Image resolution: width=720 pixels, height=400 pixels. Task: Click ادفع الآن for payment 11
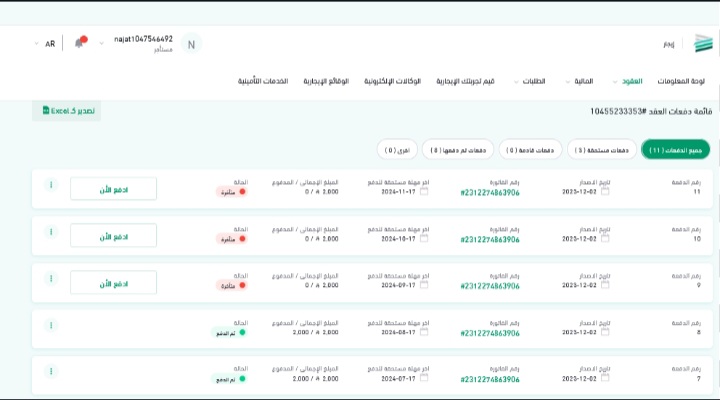coord(113,189)
